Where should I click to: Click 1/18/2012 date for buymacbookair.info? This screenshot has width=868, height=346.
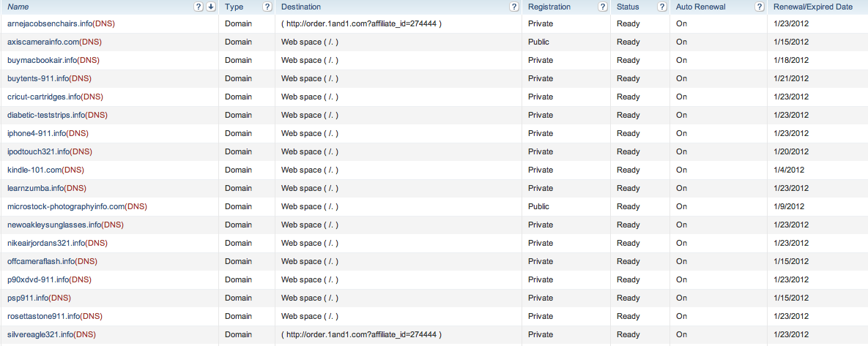pos(791,60)
